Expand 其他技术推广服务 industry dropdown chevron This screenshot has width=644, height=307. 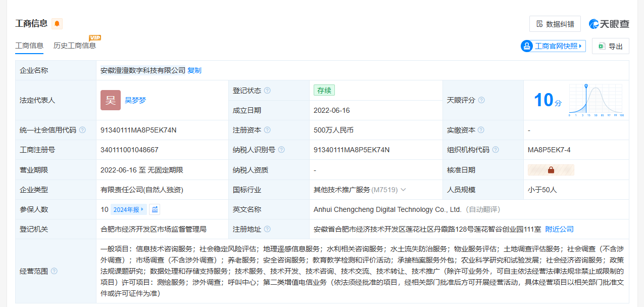coord(403,190)
